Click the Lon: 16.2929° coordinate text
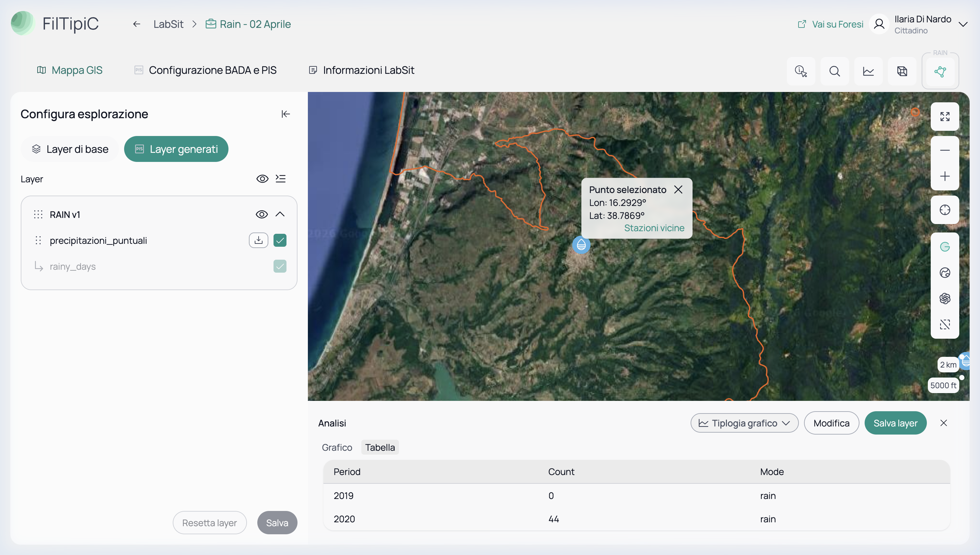This screenshot has width=980, height=555. [618, 203]
